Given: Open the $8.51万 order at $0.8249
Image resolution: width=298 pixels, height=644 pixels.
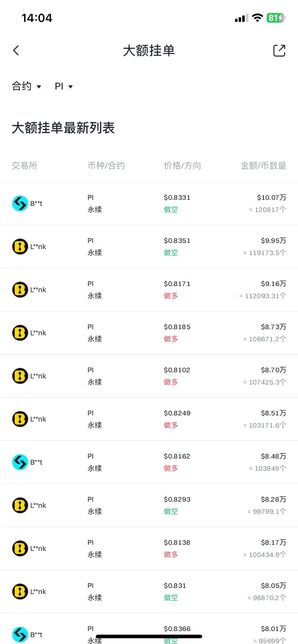Looking at the screenshot, I should point(149,419).
